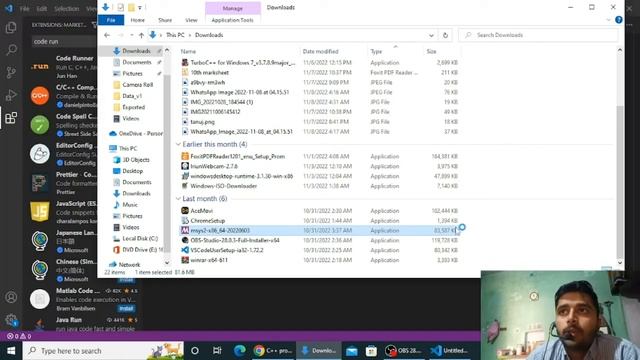The width and height of the screenshot is (640, 360).
Task: Install Matlab Code extension in VS Code
Action: pyautogui.click(x=126, y=309)
